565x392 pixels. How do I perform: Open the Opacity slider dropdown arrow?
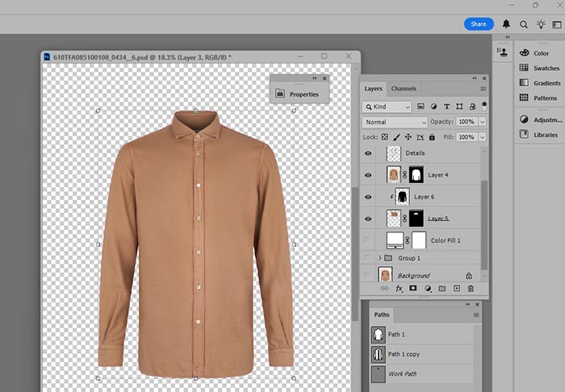tap(482, 122)
